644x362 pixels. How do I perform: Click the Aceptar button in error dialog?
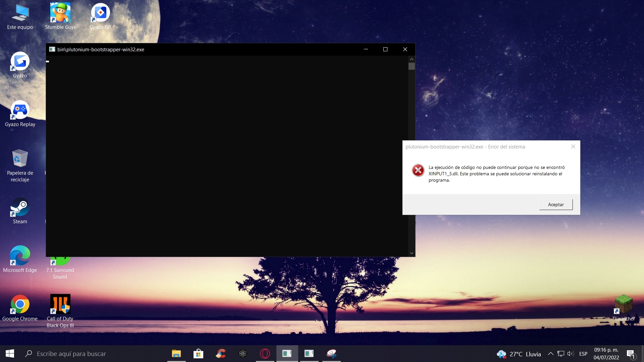point(556,204)
